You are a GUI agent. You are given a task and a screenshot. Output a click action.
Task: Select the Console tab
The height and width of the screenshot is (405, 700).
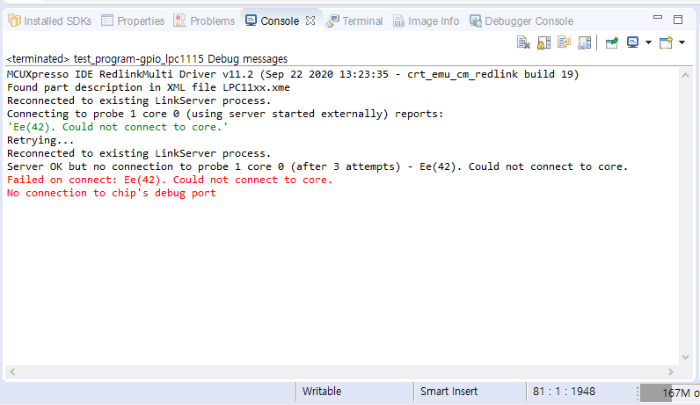[x=279, y=21]
